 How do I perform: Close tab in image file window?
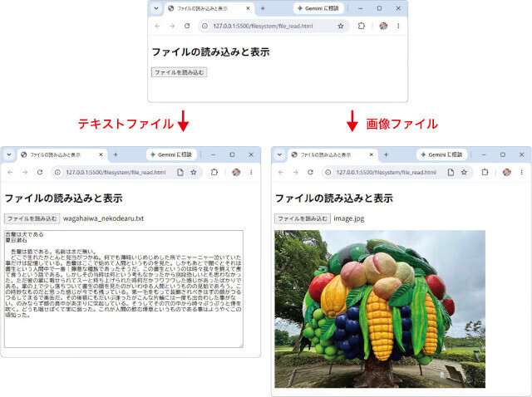point(372,155)
